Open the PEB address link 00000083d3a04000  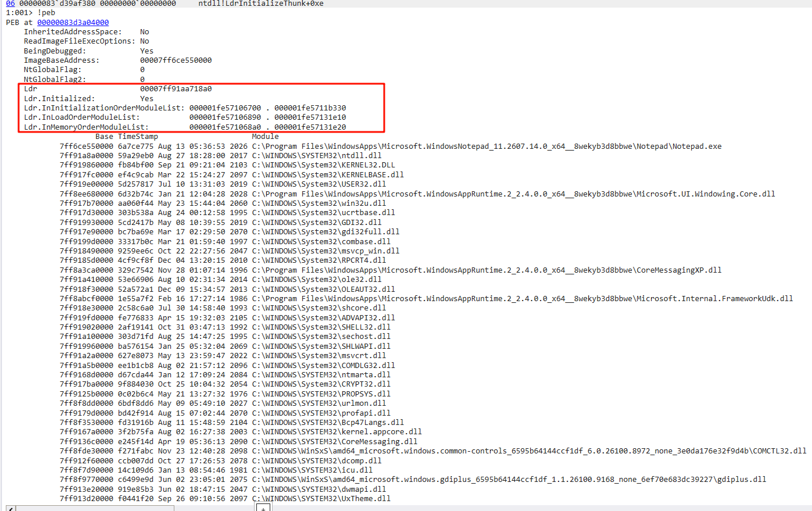pos(73,22)
